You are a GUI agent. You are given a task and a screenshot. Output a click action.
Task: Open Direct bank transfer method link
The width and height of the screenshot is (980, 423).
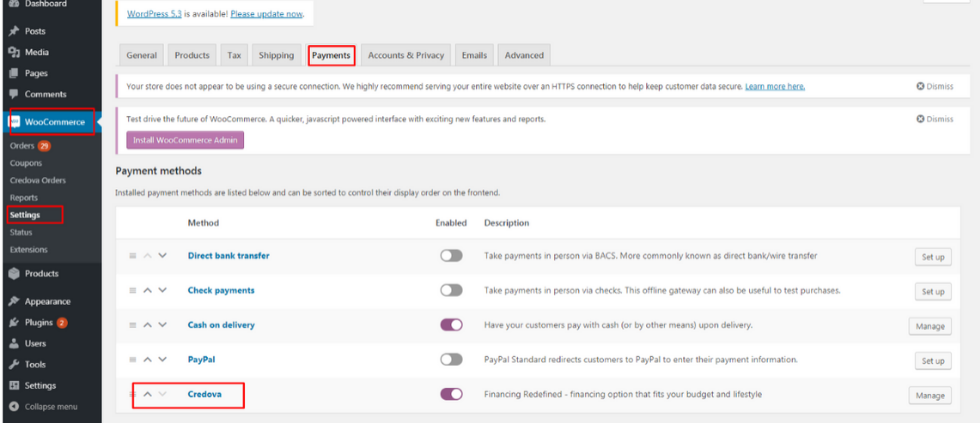click(229, 256)
